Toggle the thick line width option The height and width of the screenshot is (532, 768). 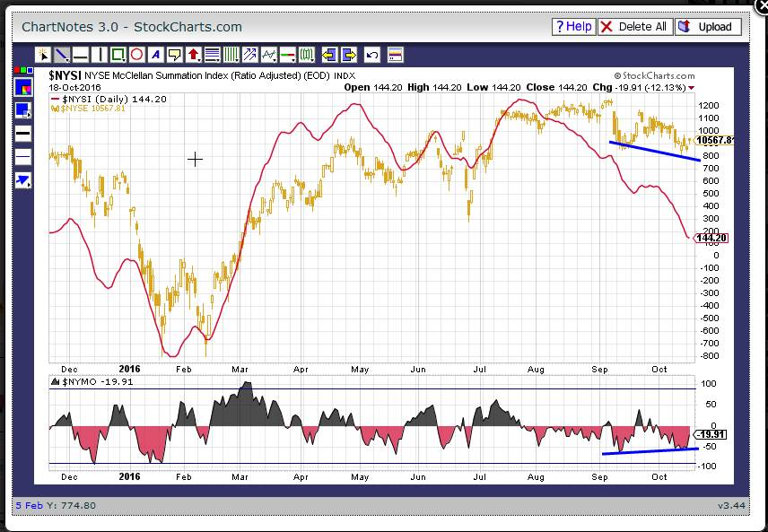(x=23, y=134)
